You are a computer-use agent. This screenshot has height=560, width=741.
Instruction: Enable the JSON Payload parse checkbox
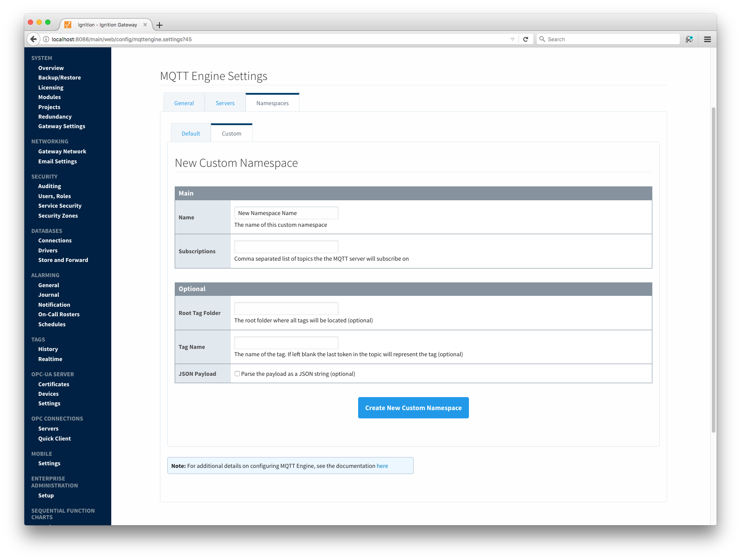[x=237, y=374]
